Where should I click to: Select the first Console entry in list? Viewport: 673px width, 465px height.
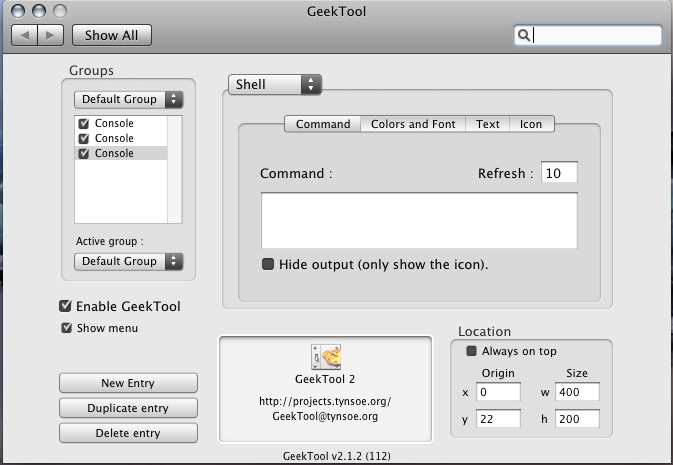(x=121, y=123)
